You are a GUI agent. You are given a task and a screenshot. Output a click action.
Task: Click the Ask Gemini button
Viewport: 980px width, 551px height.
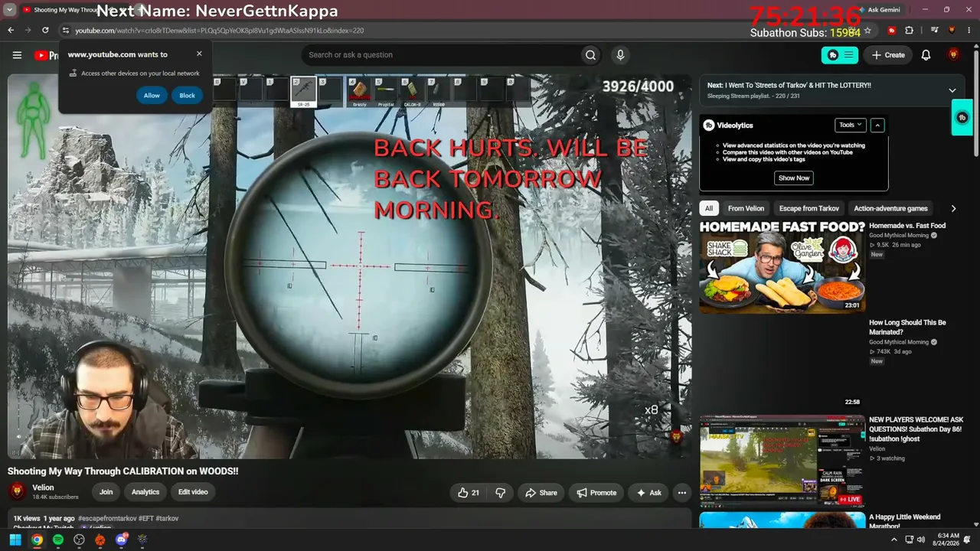pyautogui.click(x=879, y=10)
